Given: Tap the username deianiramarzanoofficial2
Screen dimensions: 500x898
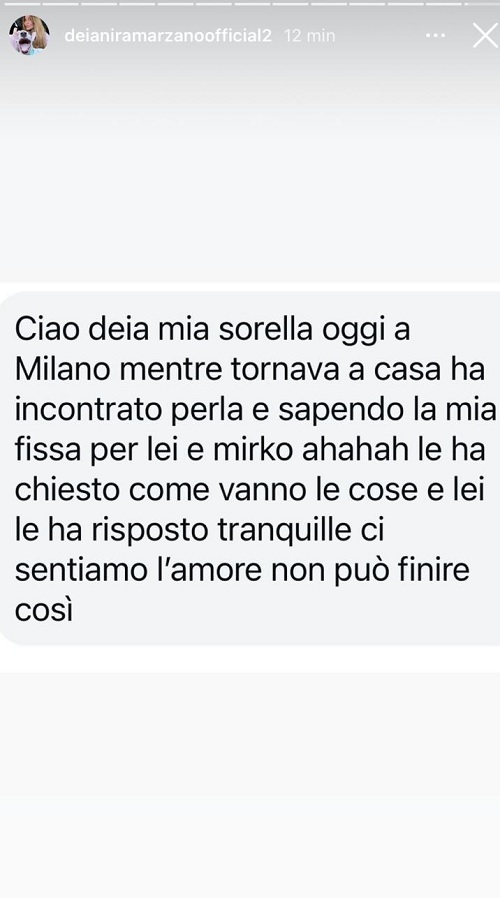Looking at the screenshot, I should 168,36.
